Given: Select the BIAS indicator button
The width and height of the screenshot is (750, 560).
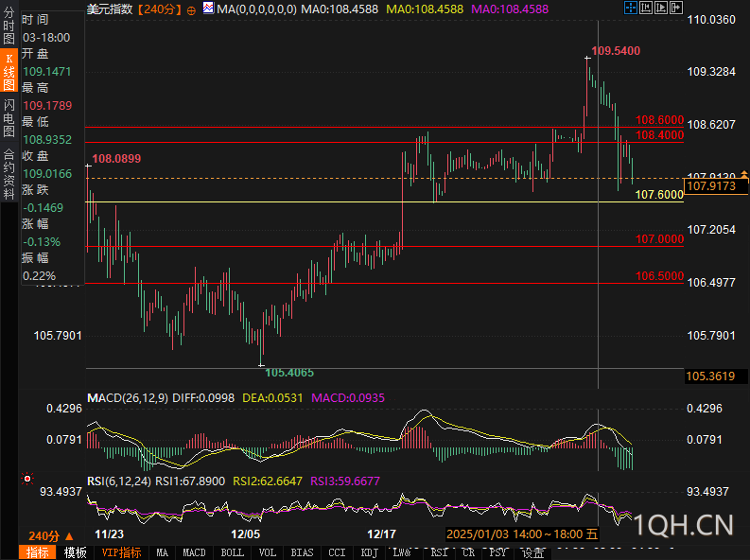Looking at the screenshot, I should [302, 552].
